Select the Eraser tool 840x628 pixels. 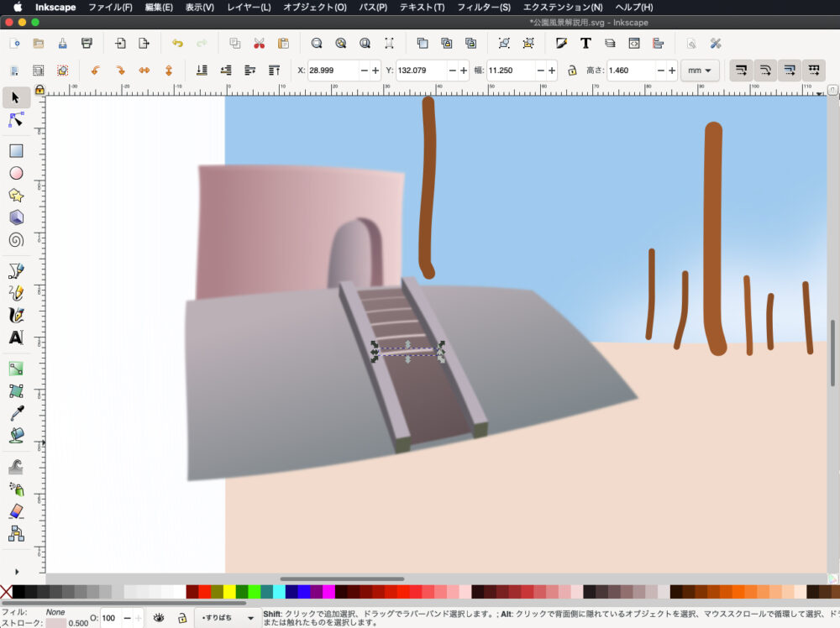(15, 511)
